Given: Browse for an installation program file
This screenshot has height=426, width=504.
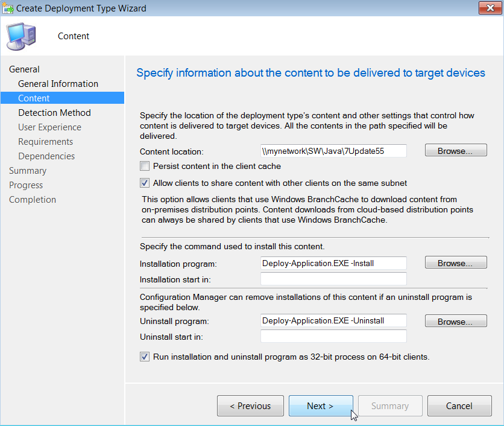Looking at the screenshot, I should 456,262.
